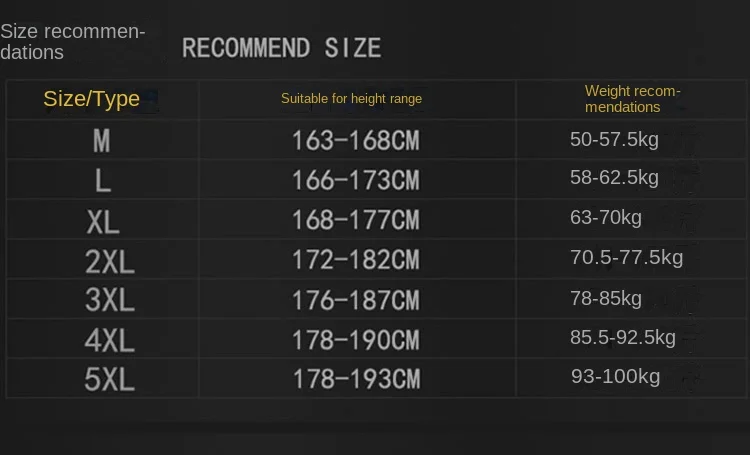Screen dimensions: 750x455
Task: Click the 178-193CM height value
Action: pos(356,379)
